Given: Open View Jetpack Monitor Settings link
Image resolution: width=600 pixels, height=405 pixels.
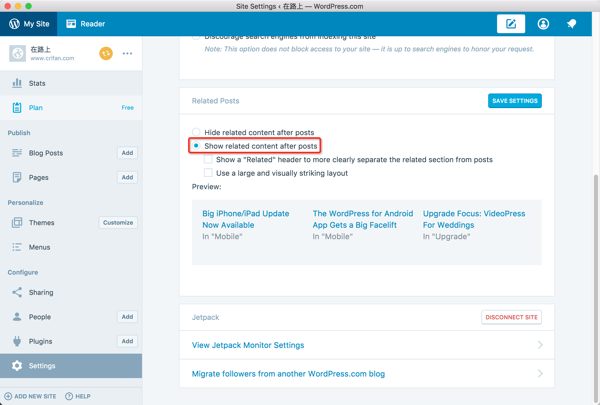Looking at the screenshot, I should 248,345.
